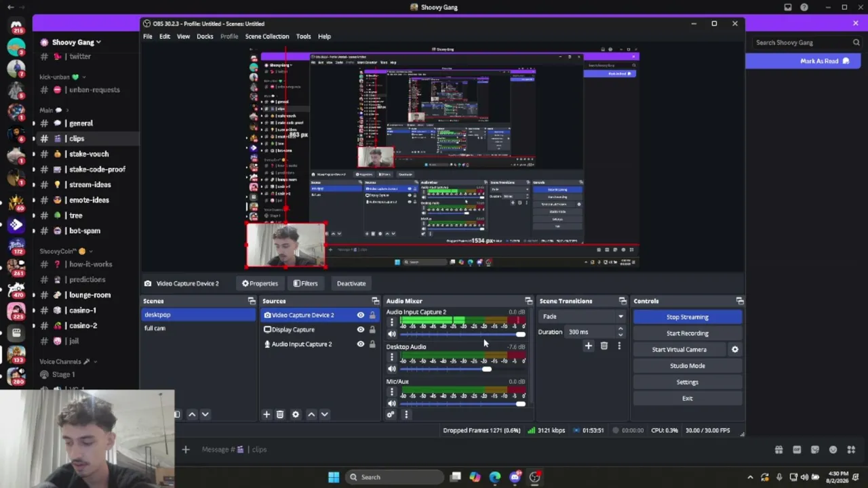868x488 pixels.
Task: Undock the Scenes panel
Action: point(252,301)
